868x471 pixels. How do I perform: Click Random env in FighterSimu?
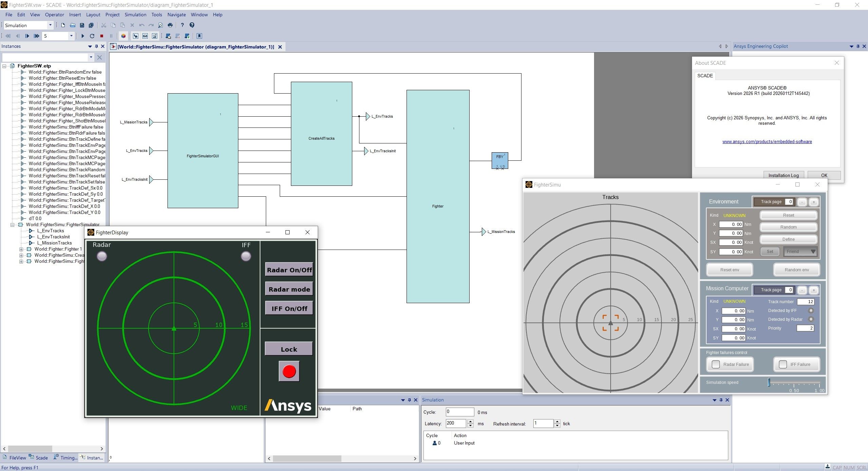(797, 270)
